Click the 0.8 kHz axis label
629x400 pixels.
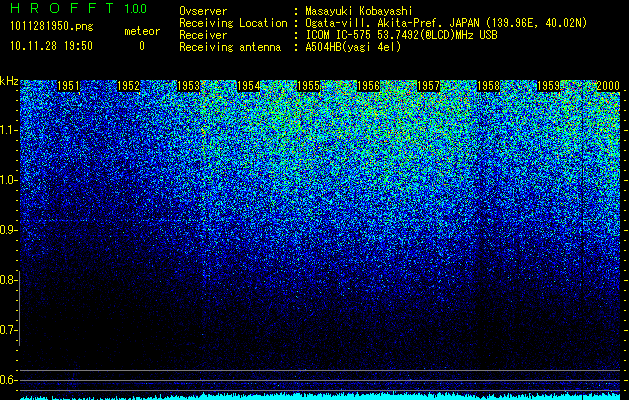[8, 280]
